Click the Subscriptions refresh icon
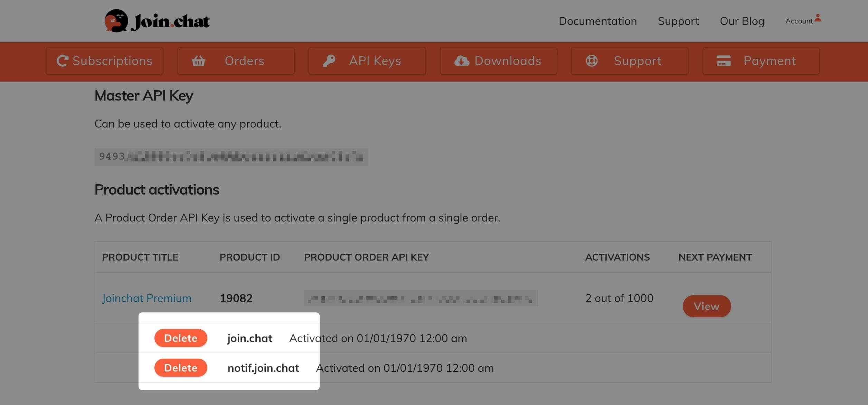Image resolution: width=868 pixels, height=405 pixels. (x=63, y=61)
